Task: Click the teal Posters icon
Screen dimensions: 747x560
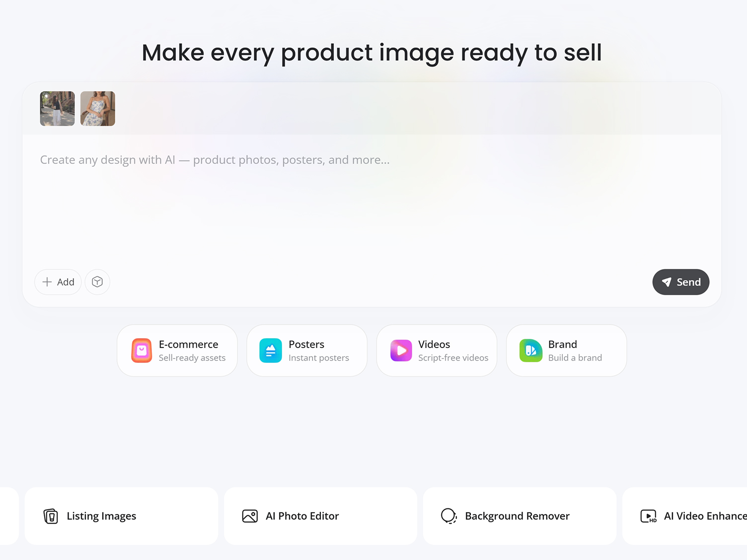Action: (271, 350)
